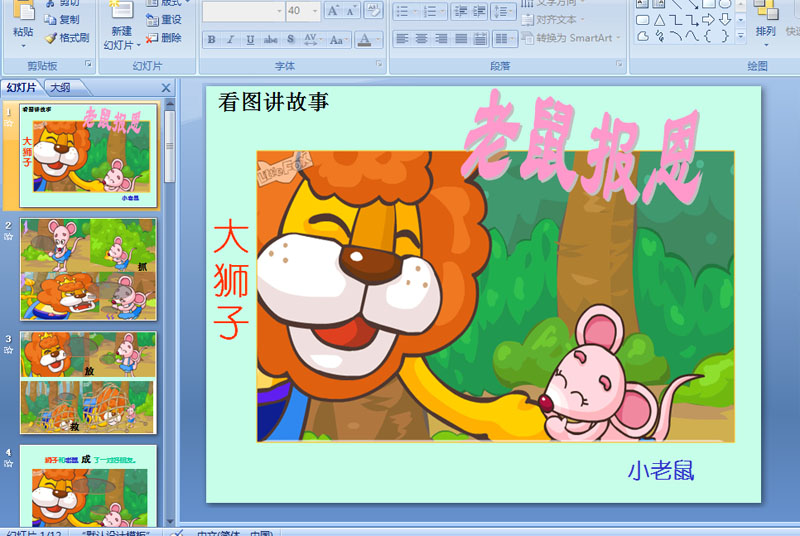Expand the Font group dialog launcher
800x536 pixels.
click(379, 64)
